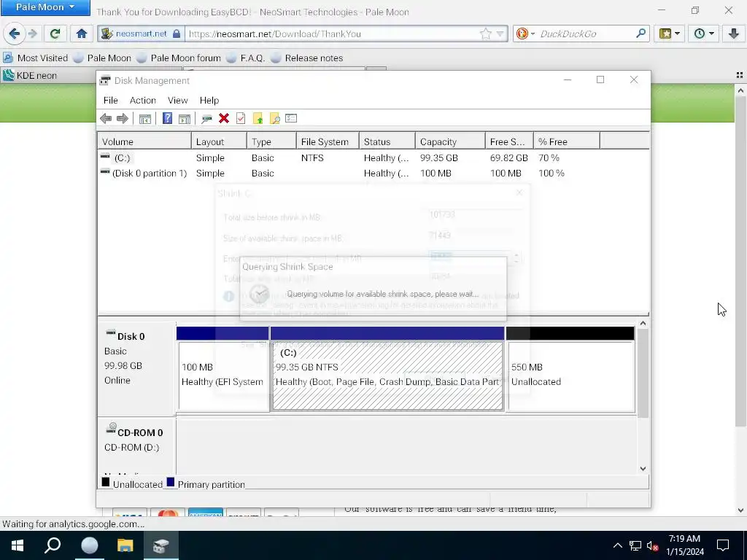Click the muted volume tray icon
Viewport: 747px width, 560px height.
[652, 545]
